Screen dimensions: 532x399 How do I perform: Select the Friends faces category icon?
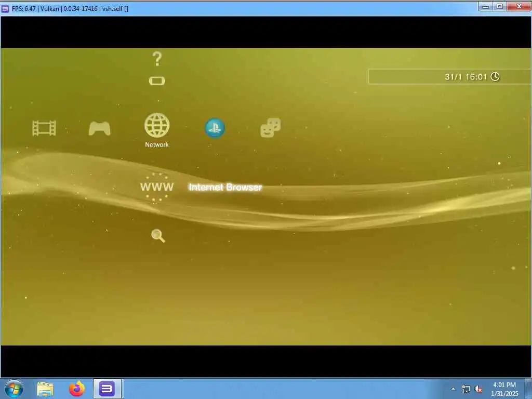pyautogui.click(x=270, y=128)
